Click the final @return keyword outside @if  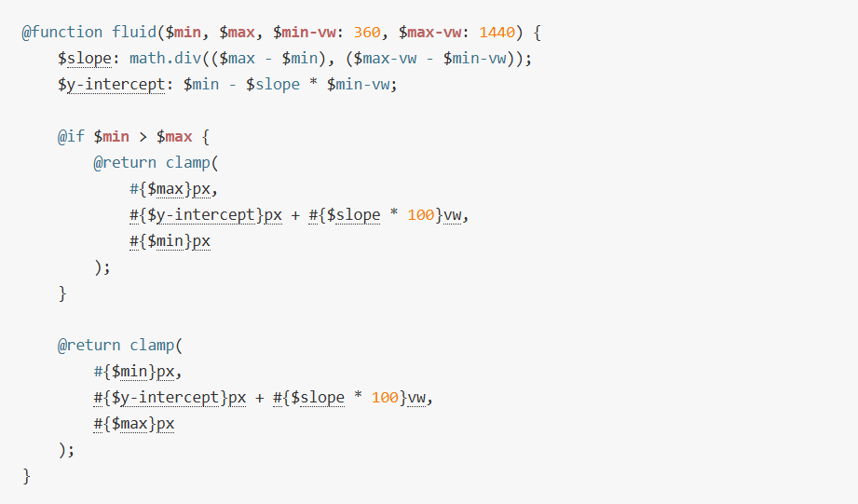[x=89, y=346]
